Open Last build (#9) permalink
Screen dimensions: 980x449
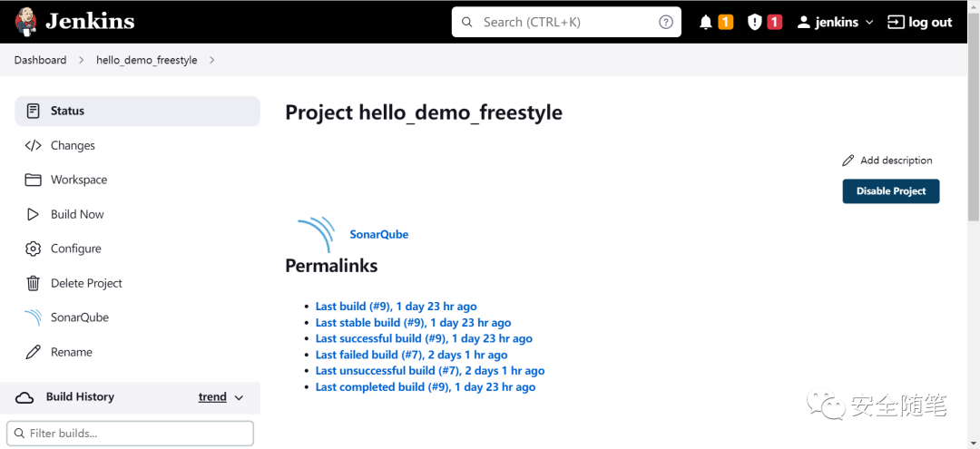(397, 307)
